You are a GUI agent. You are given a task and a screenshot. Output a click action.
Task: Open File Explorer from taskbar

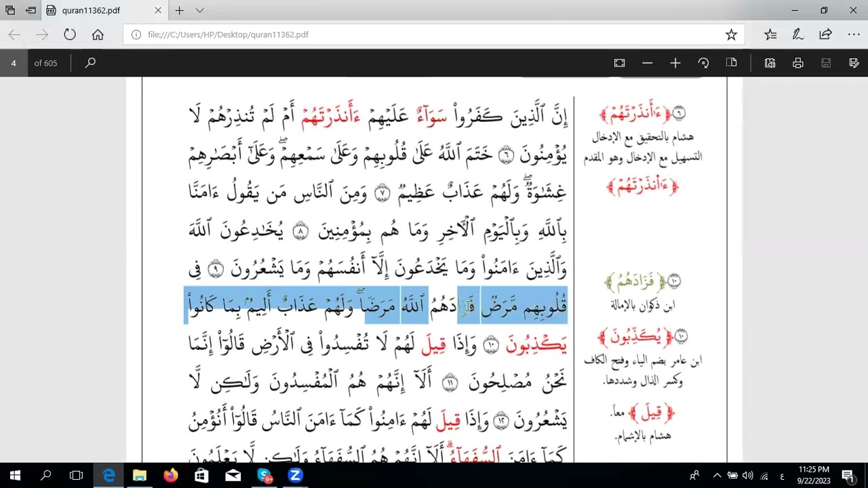click(x=140, y=476)
